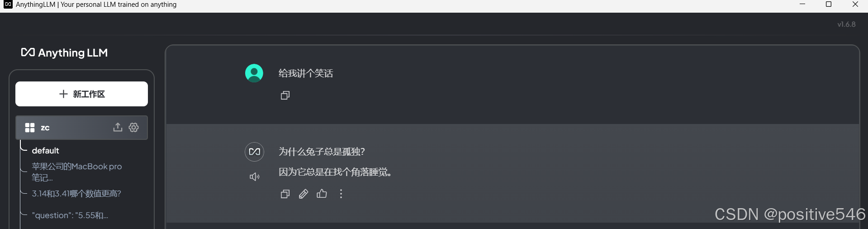This screenshot has width=868, height=229.
Task: Click the Anything LLM logo
Action: (64, 52)
